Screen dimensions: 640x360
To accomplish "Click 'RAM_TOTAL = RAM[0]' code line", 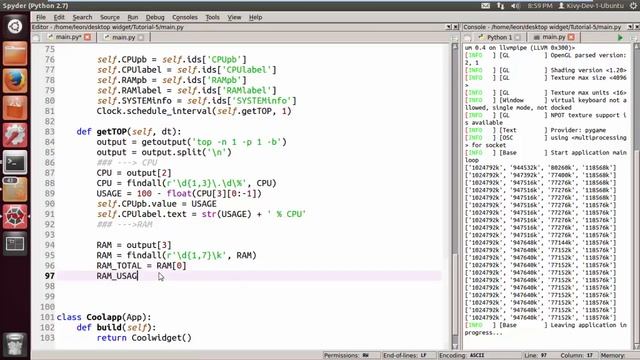I will click(141, 266).
